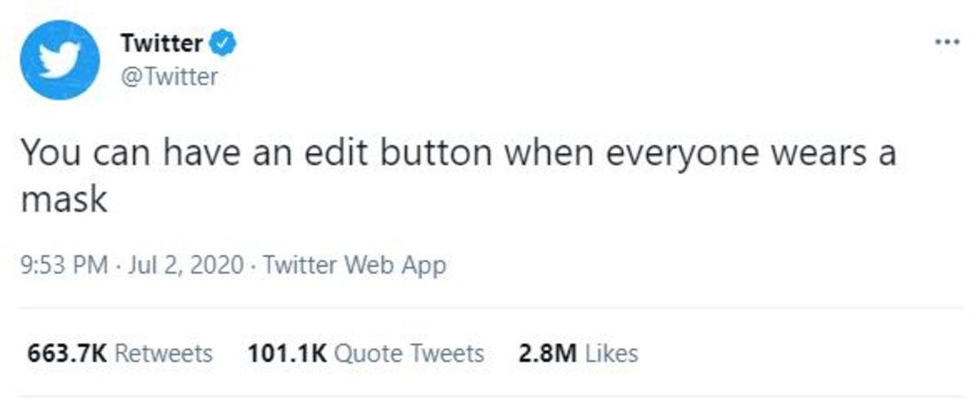Click the "Likes" label text
Screen dimensions: 980x407
(612, 353)
